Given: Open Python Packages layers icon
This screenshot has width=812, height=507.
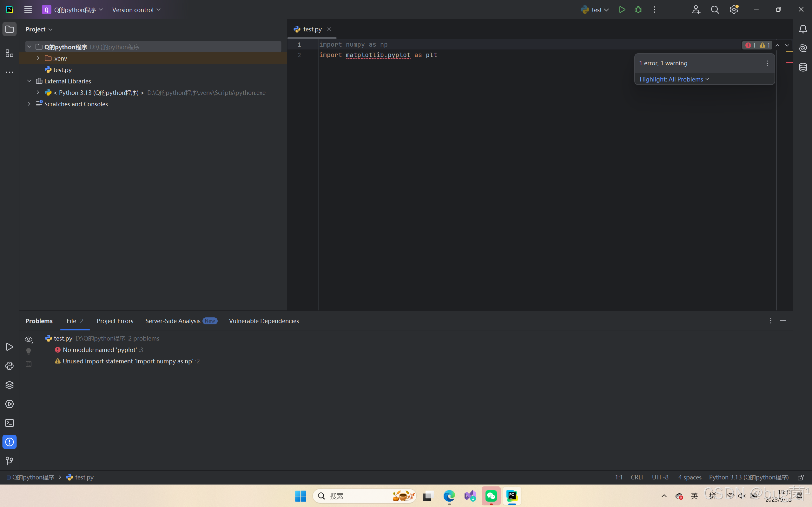Looking at the screenshot, I should (x=10, y=385).
